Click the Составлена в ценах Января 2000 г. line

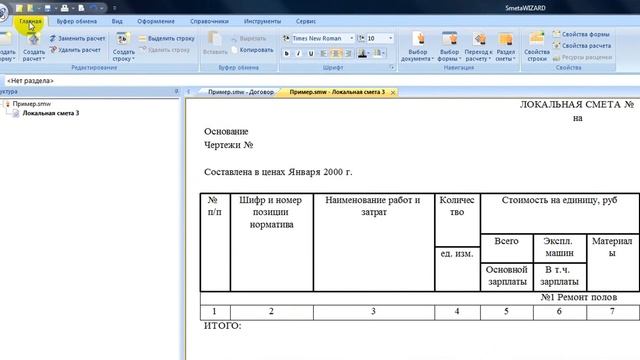(x=278, y=172)
